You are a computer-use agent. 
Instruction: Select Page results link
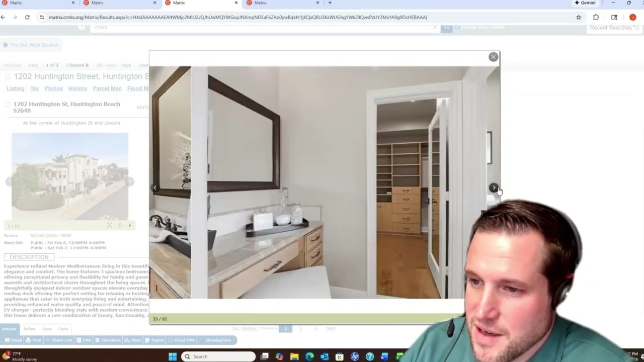pyautogui.click(x=126, y=65)
